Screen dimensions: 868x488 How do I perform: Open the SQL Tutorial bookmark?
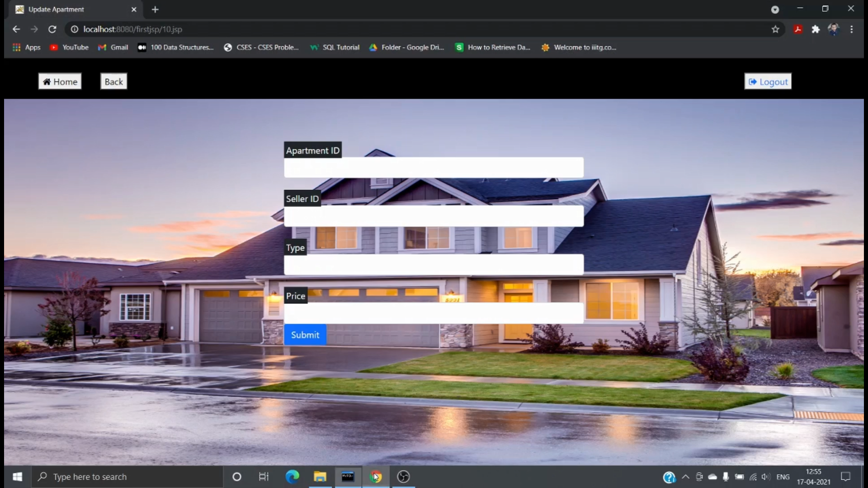(335, 47)
